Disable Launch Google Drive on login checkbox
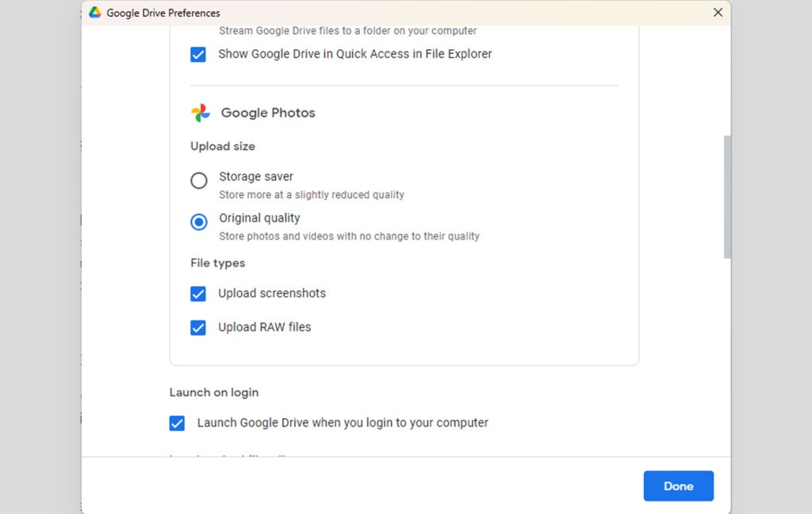 [x=177, y=423]
